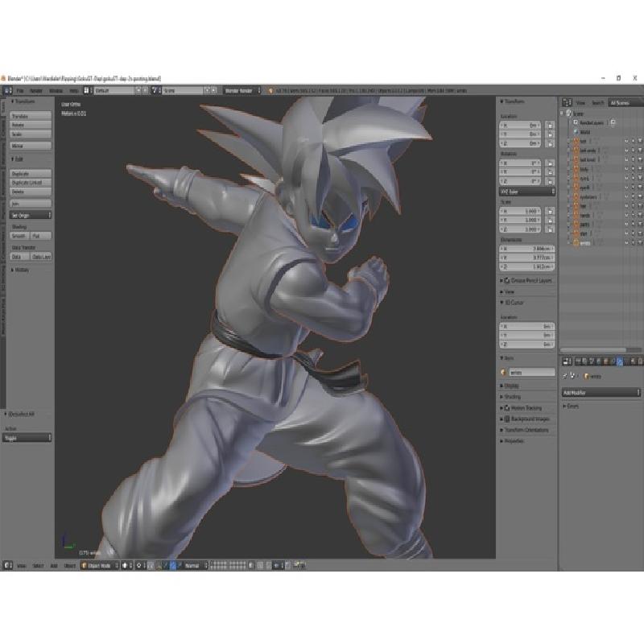The width and height of the screenshot is (644, 644).
Task: Select the highlighted Modifiers wrench tab icon
Action: [x=620, y=361]
